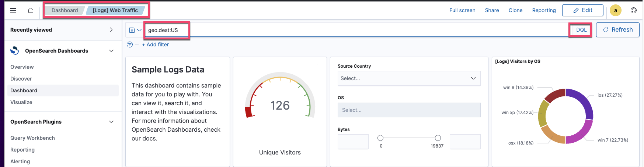
Task: Open the hamburger navigation menu
Action: [x=13, y=10]
